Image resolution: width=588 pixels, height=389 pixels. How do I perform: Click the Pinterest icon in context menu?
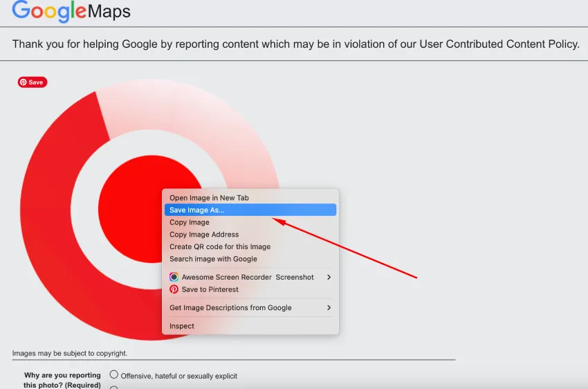point(174,289)
